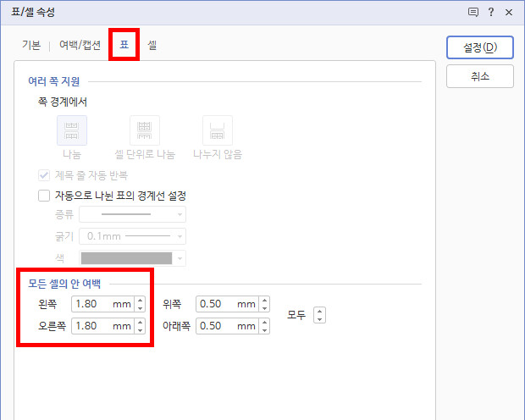The width and height of the screenshot is (525, 420).
Task: Select the 표 tab
Action: tap(124, 45)
